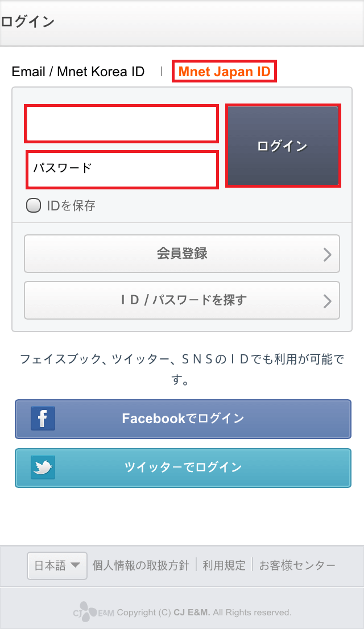Click the Twitter bird icon
This screenshot has height=629, width=364.
pos(43,467)
